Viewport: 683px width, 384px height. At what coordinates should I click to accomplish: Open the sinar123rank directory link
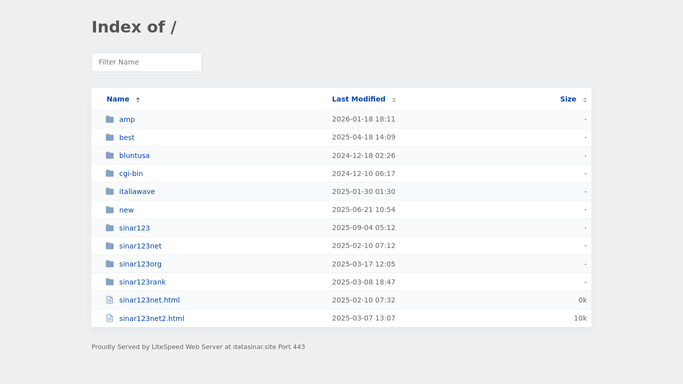142,282
